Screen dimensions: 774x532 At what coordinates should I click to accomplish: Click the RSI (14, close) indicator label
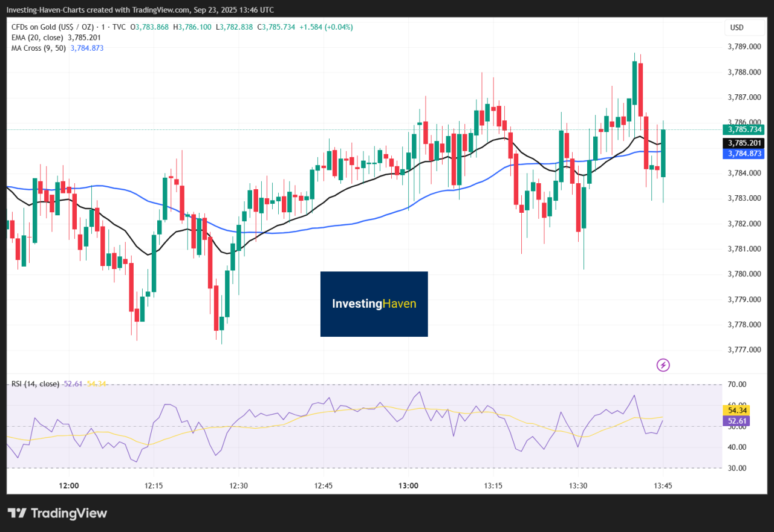[36, 384]
